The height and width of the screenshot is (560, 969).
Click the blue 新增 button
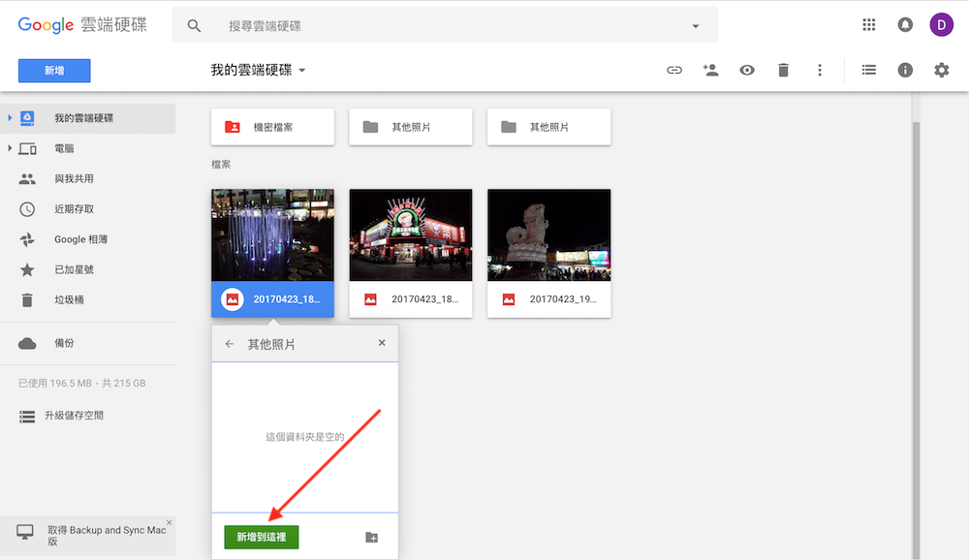click(54, 70)
